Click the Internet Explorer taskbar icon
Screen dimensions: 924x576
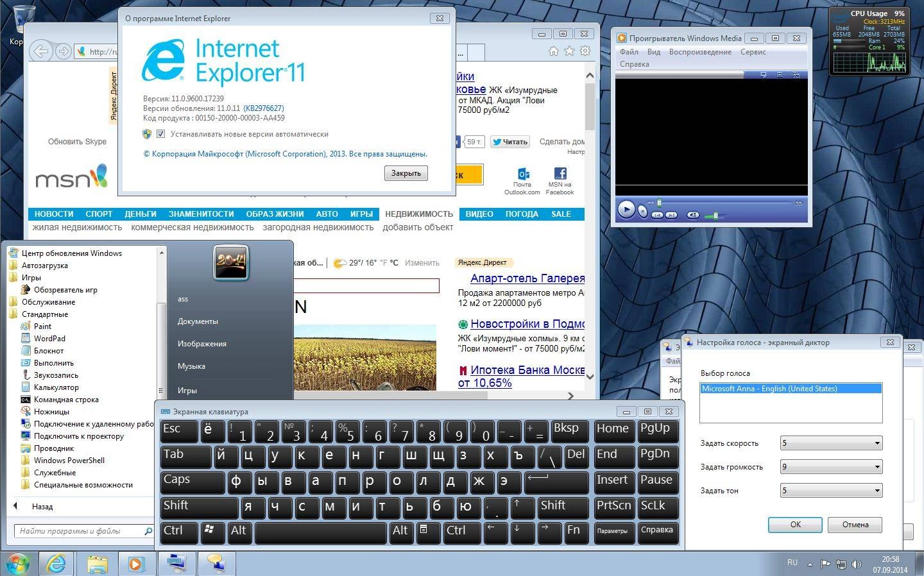tap(56, 563)
